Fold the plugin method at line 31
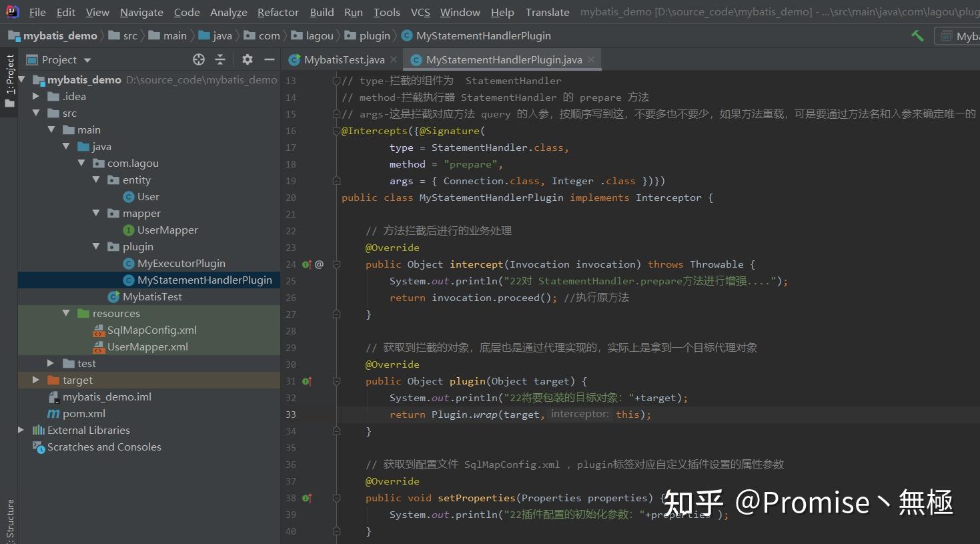Screen dimensions: 980x544 point(337,381)
